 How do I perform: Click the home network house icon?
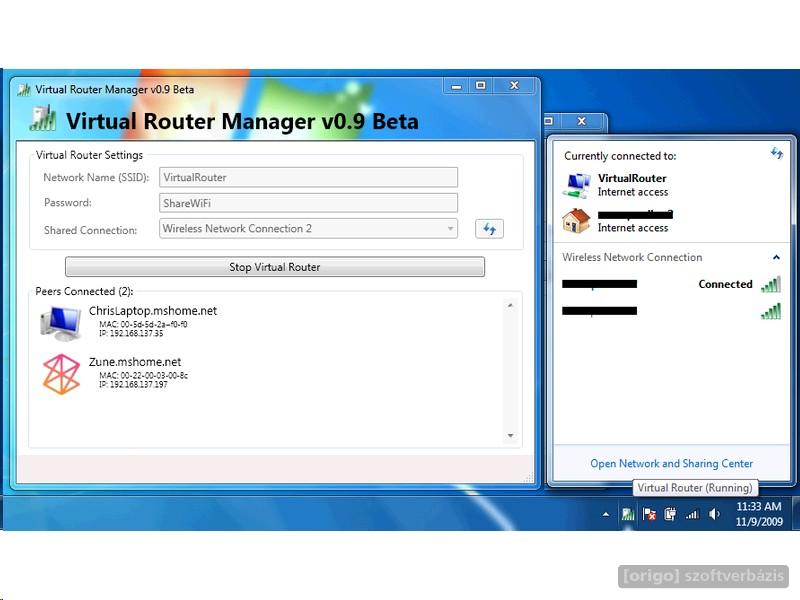coord(576,221)
